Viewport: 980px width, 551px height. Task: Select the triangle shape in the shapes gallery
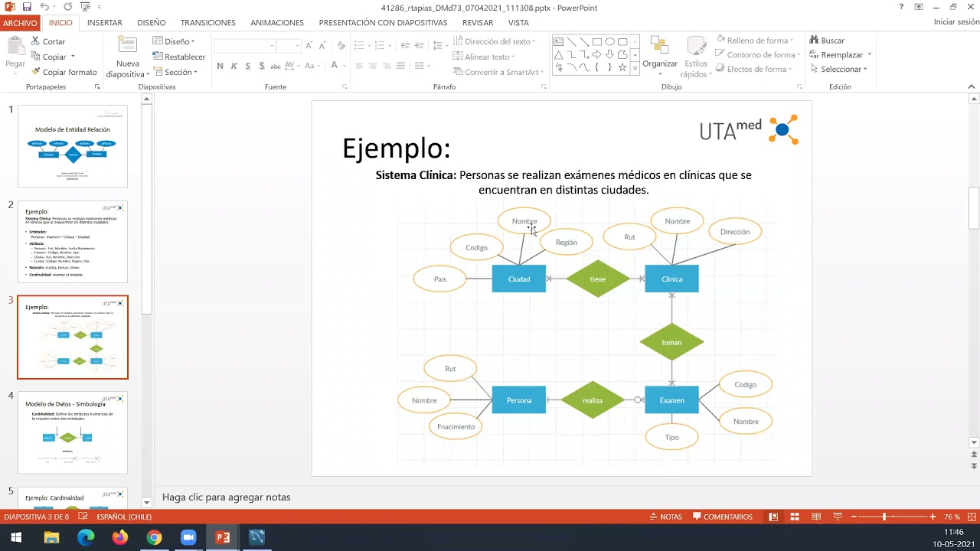(x=559, y=55)
